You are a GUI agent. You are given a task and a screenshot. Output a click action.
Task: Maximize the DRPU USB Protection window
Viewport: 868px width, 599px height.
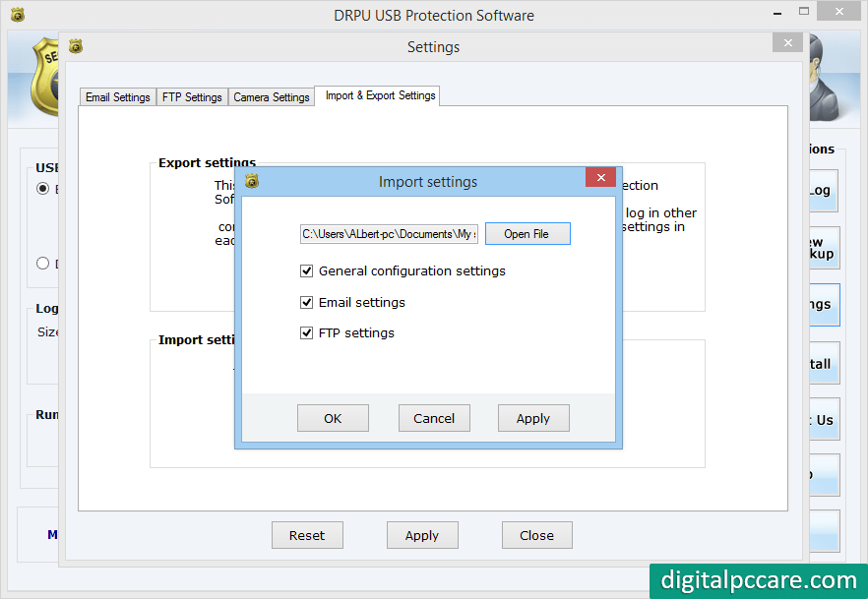point(804,11)
